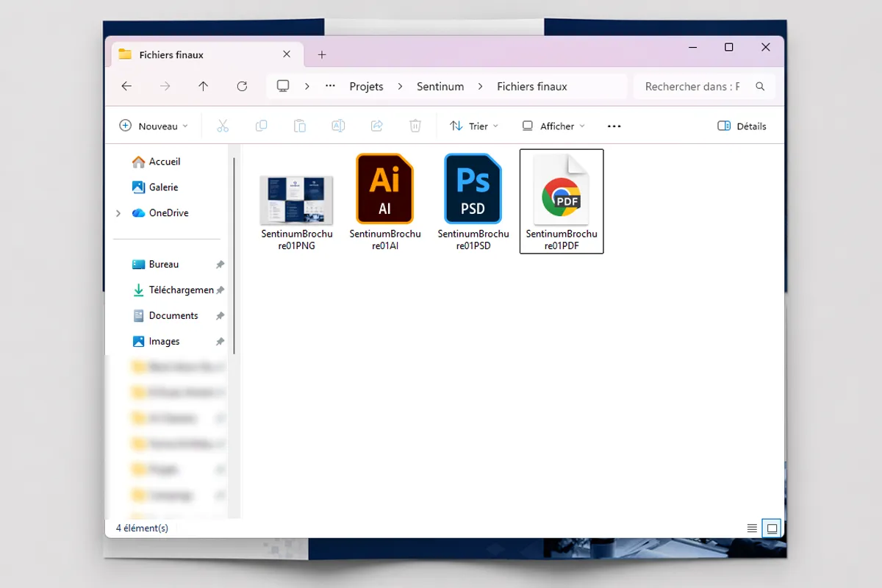Viewport: 882px width, 588px height.
Task: Show hidden breadcrumb folders via the ellipsis
Action: pyautogui.click(x=330, y=86)
